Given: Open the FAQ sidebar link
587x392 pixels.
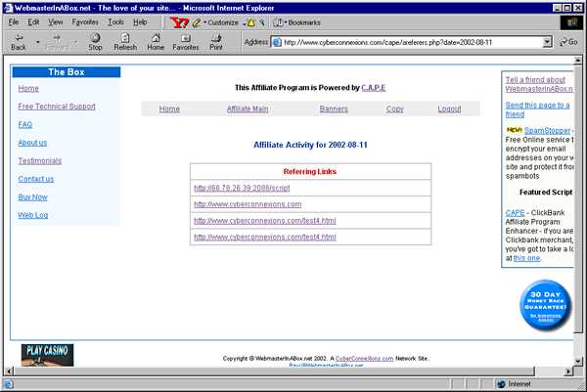Looking at the screenshot, I should 25,124.
